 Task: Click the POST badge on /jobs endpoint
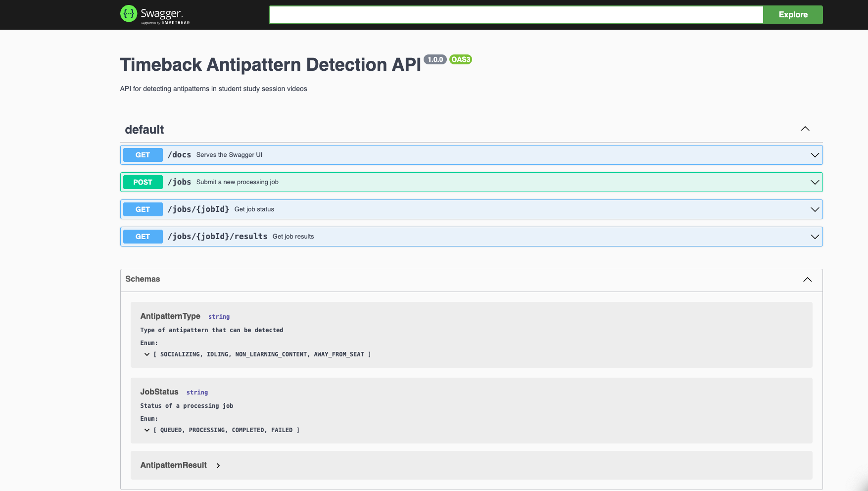coord(143,182)
